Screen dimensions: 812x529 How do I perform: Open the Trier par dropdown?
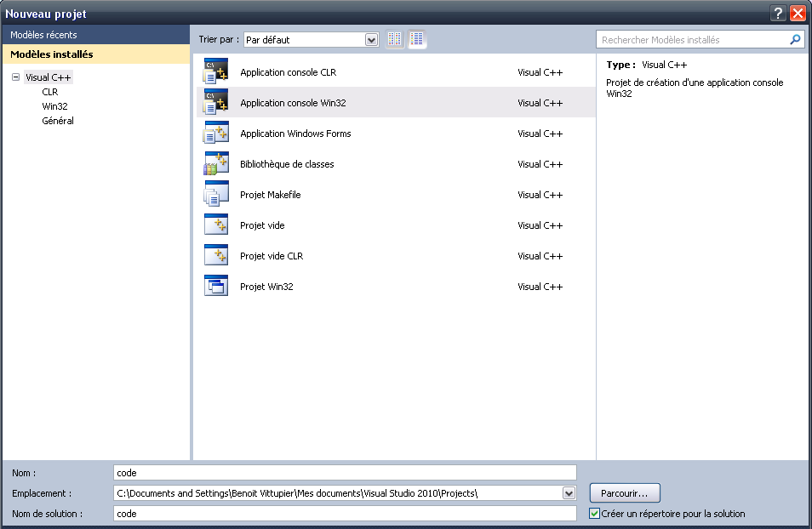point(371,39)
